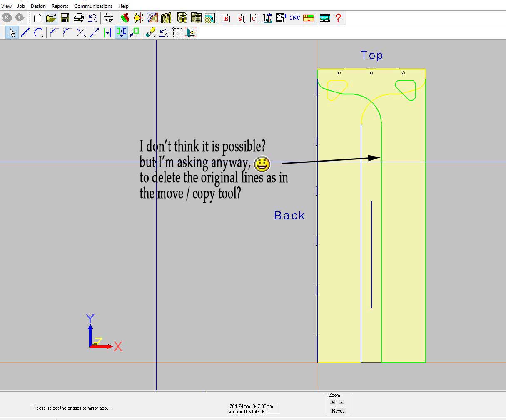Click the coordinates readout field
Screen dimensions: 506x420
253,408
